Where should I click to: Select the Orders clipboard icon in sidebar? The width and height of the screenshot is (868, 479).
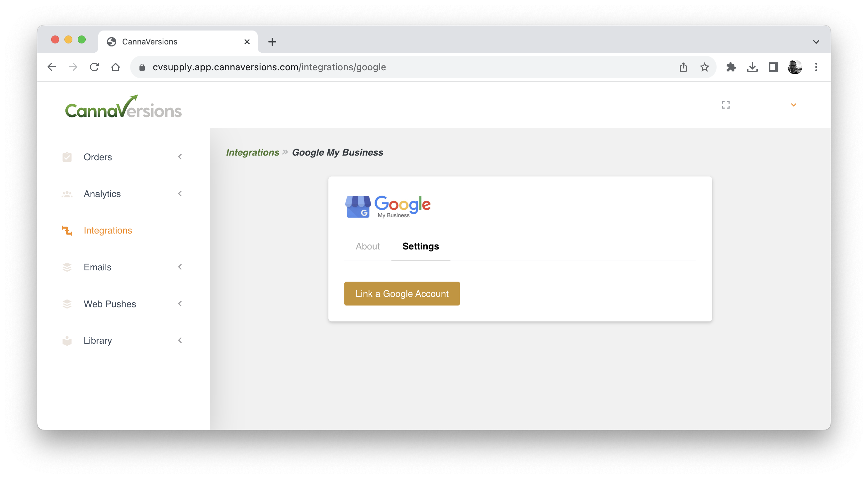tap(67, 157)
